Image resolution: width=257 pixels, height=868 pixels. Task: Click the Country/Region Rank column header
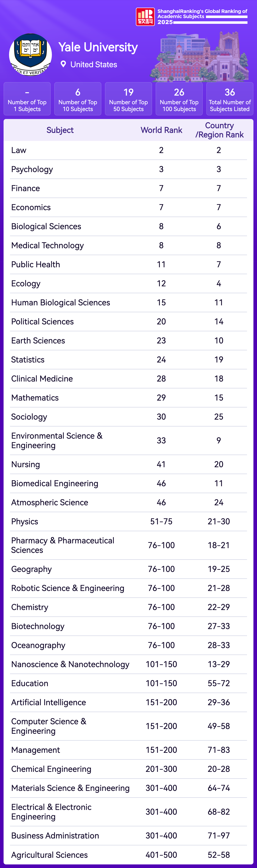pyautogui.click(x=219, y=130)
